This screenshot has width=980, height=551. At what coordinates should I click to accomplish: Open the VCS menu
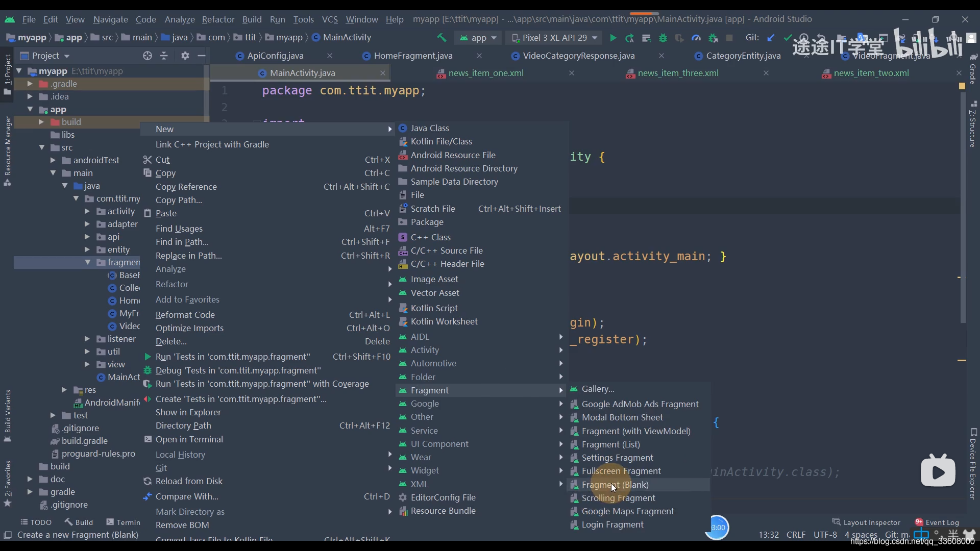[x=330, y=19]
